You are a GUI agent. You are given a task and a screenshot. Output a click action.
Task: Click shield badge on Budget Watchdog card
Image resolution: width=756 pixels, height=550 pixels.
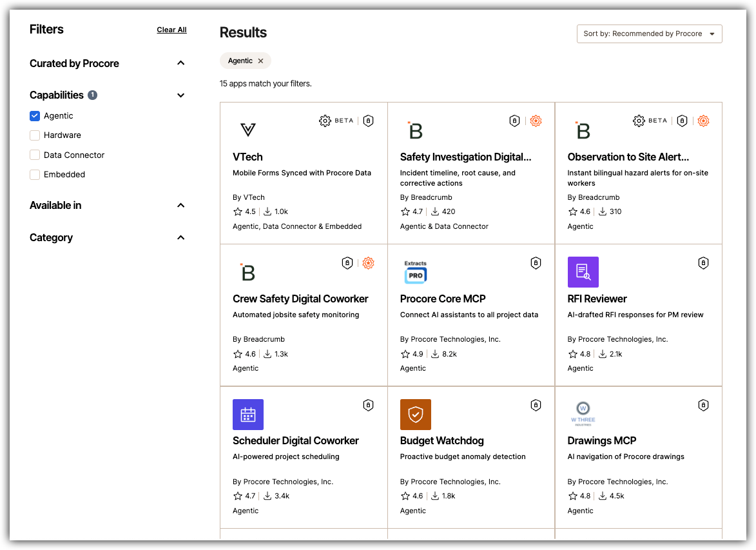(x=536, y=406)
